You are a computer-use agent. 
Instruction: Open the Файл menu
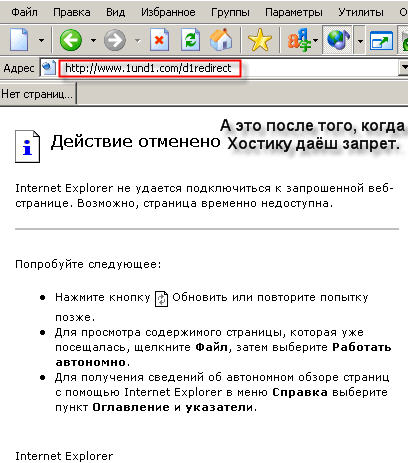[x=24, y=12]
